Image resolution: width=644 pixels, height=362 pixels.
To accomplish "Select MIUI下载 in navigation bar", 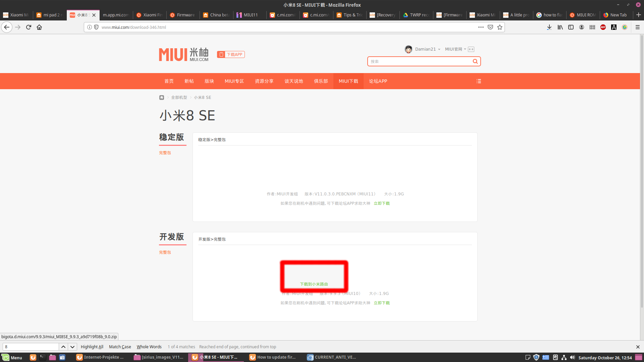I will [348, 81].
